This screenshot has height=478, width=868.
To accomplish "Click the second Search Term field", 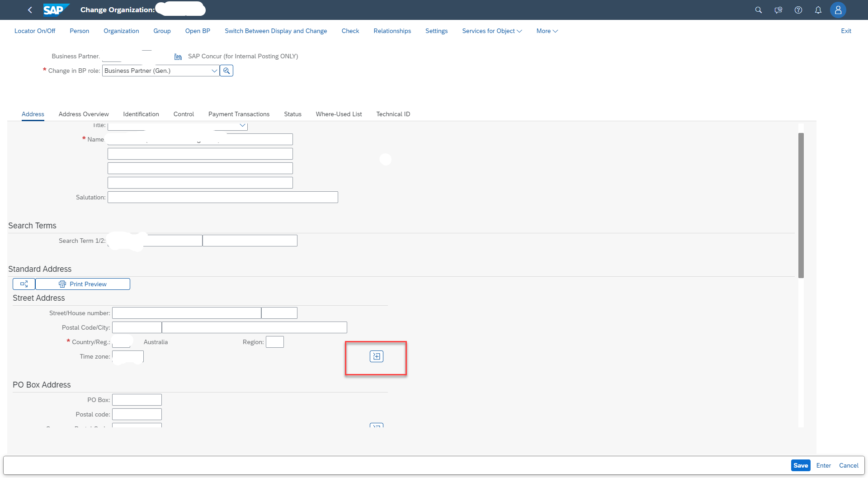I will tap(250, 241).
